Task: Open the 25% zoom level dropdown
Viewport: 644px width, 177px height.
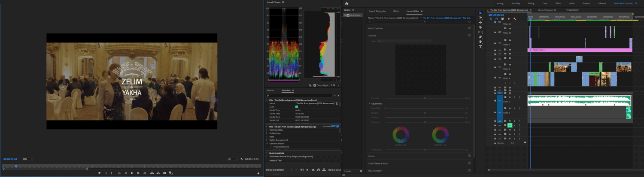Action: tap(27, 159)
